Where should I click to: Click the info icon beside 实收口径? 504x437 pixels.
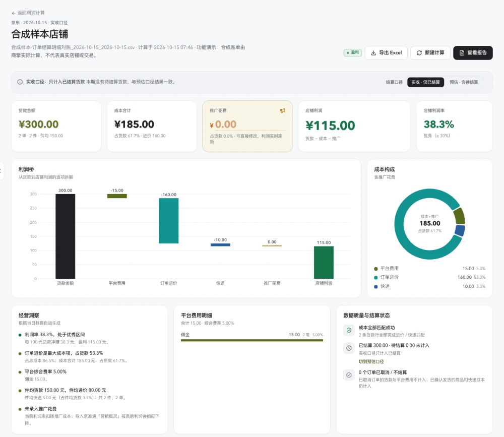[20, 82]
